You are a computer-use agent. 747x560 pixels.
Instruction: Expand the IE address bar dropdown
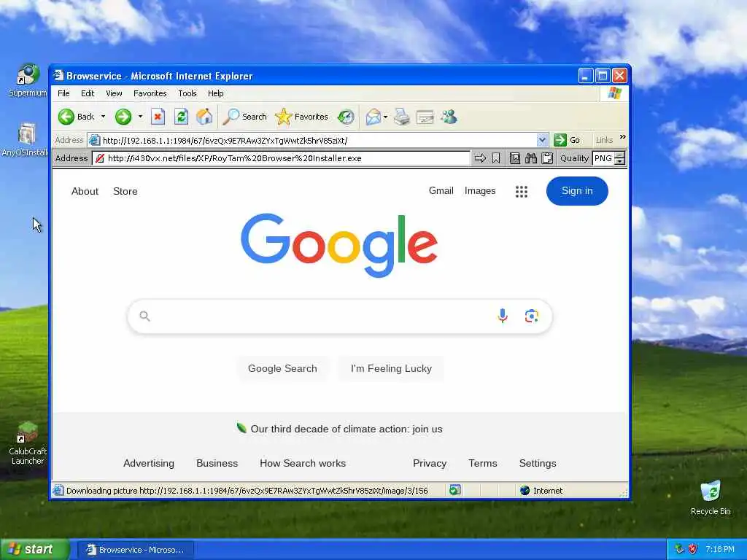[542, 140]
